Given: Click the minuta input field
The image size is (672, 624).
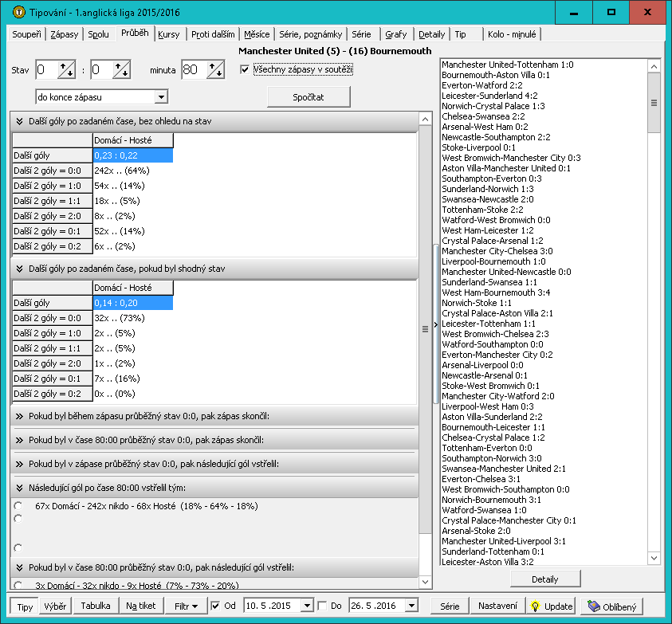Looking at the screenshot, I should pos(195,69).
